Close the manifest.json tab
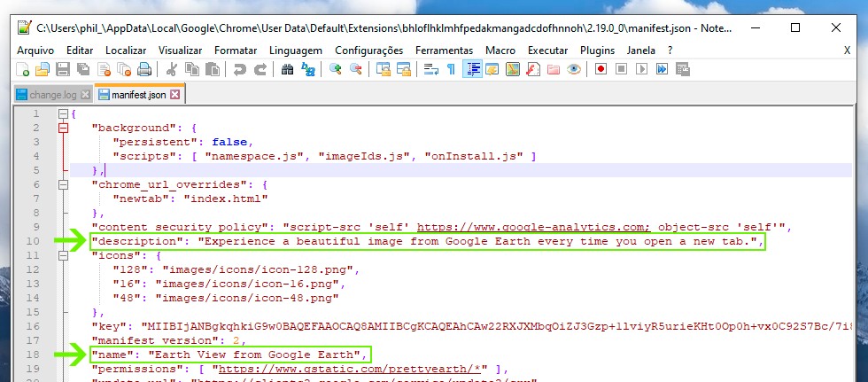The image size is (868, 382). click(174, 94)
